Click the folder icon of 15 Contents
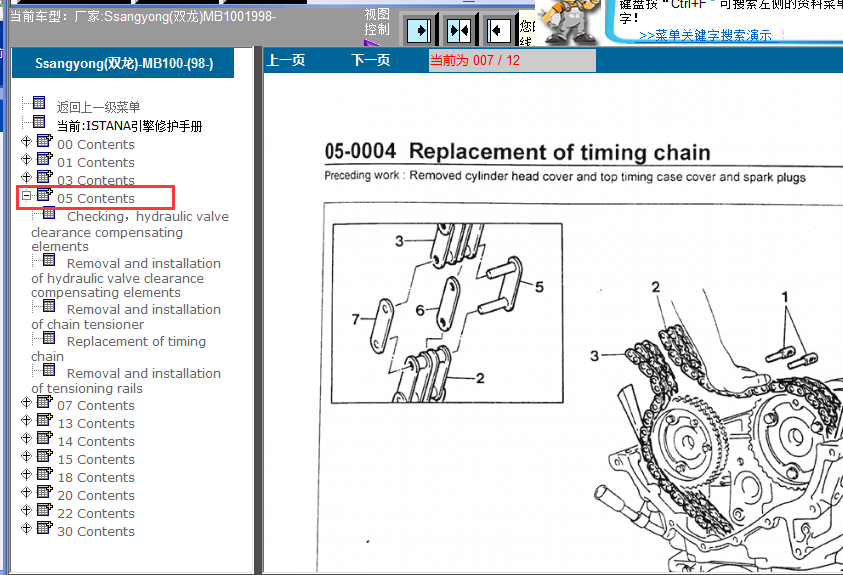This screenshot has width=843, height=575. point(45,456)
